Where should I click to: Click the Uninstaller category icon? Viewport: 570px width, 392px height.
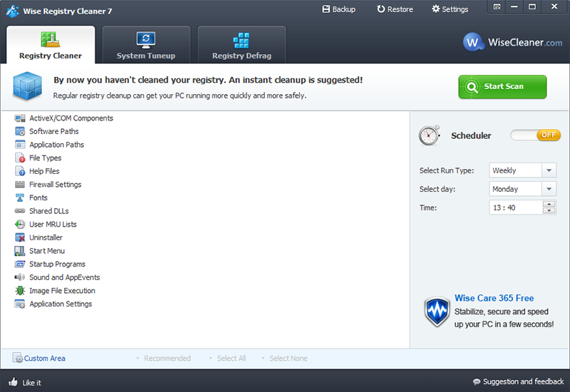(x=20, y=237)
